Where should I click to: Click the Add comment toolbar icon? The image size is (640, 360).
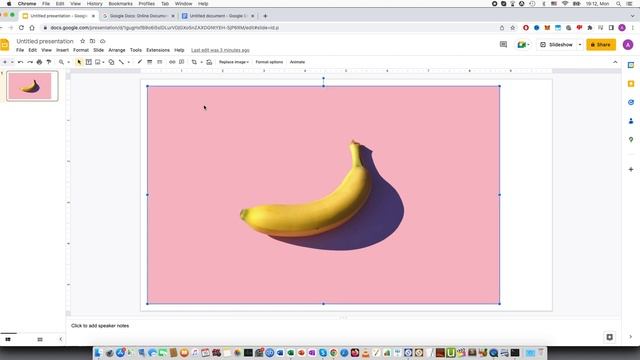[x=182, y=62]
